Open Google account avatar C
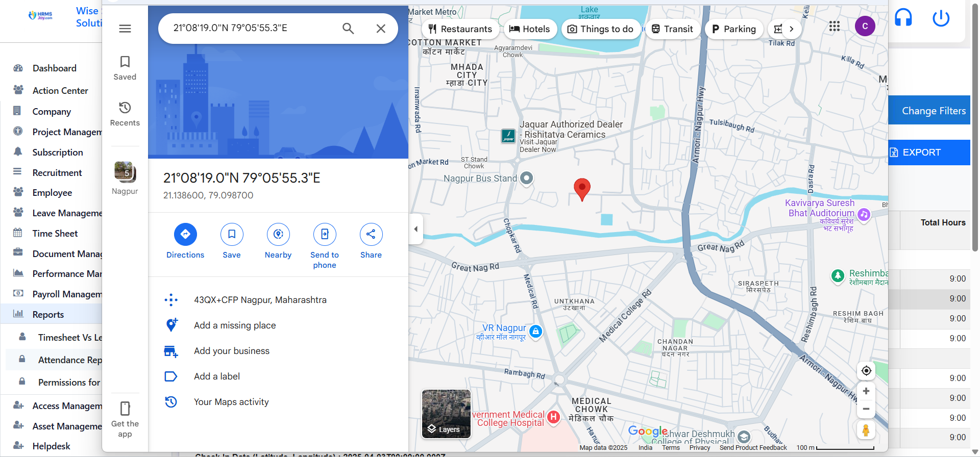The height and width of the screenshot is (457, 980). point(865,26)
